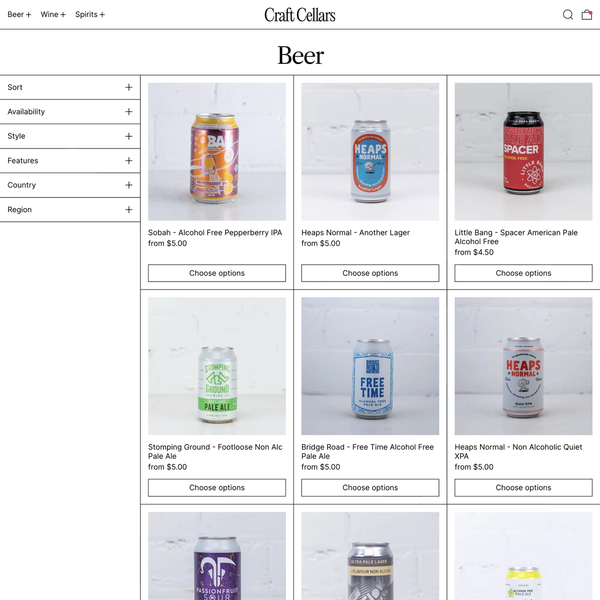Expand the Region filter plus icon

coord(129,210)
